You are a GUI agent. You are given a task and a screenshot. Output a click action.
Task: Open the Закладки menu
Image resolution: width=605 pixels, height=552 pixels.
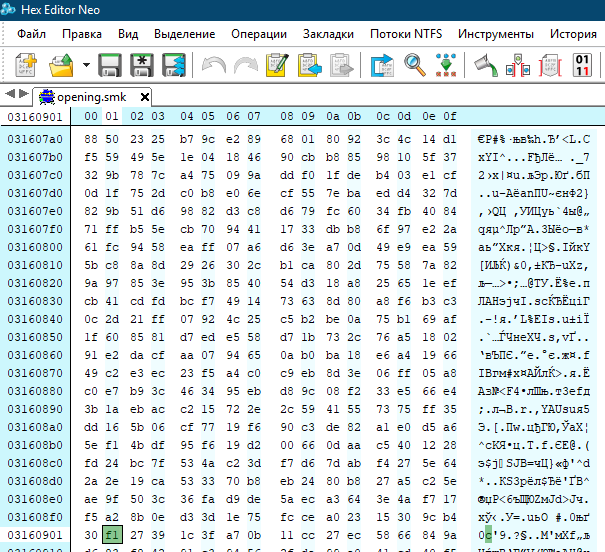click(328, 34)
